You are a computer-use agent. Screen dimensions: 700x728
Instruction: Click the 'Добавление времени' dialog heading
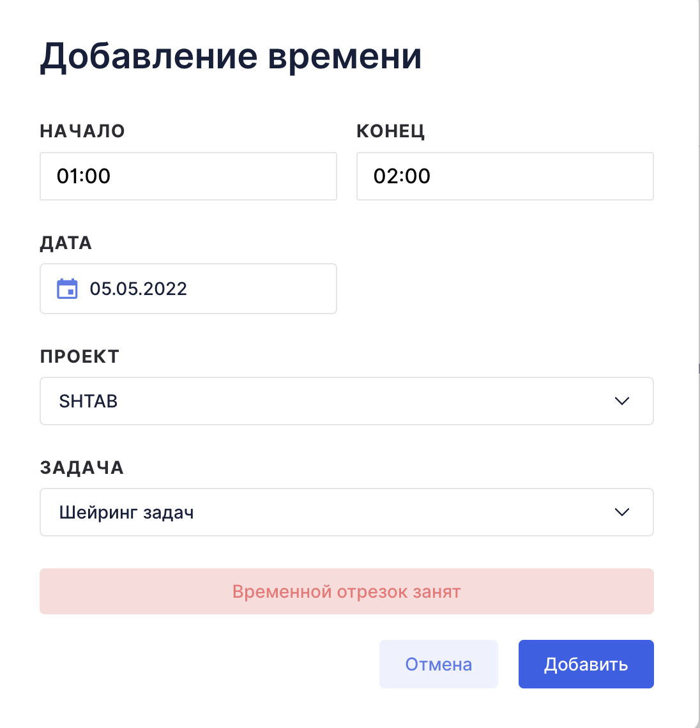pyautogui.click(x=231, y=57)
